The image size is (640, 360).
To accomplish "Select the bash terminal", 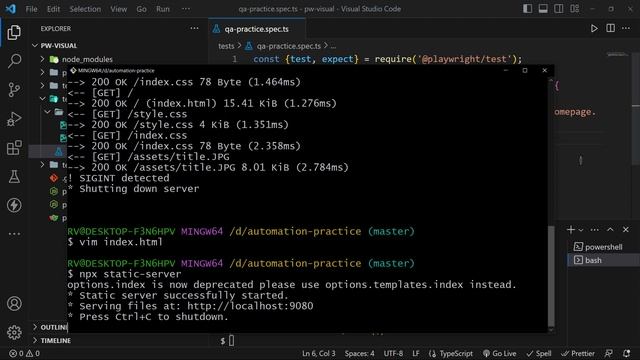I will [603, 260].
